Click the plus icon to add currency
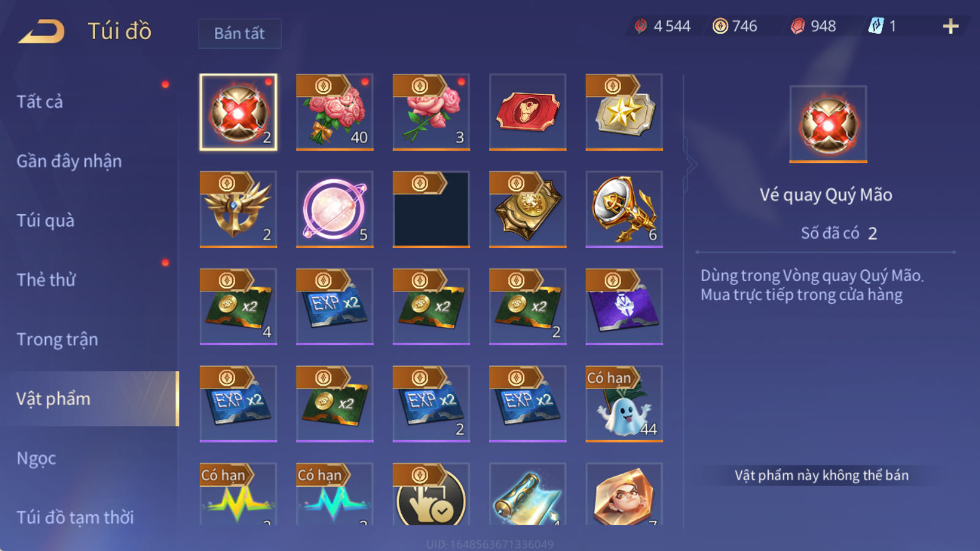The image size is (980, 551). tap(951, 26)
